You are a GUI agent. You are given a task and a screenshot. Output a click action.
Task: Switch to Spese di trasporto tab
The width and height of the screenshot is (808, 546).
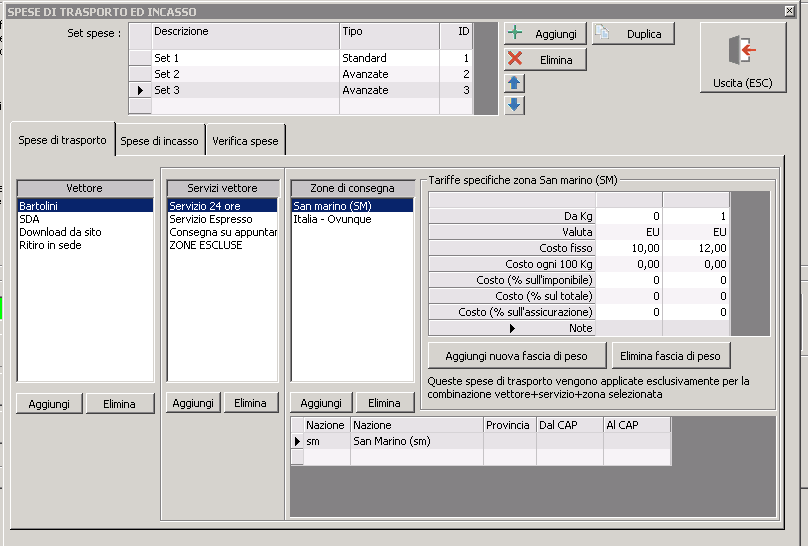click(62, 140)
